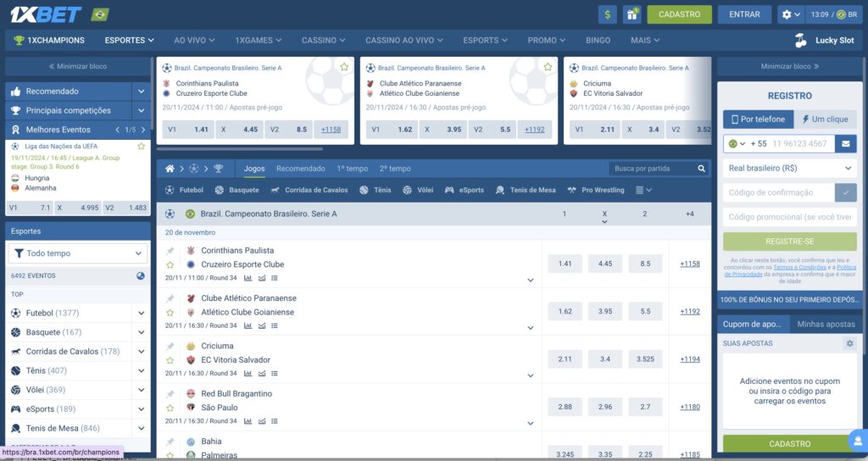
Task: Expand the Recomendado section chevron
Action: click(x=142, y=92)
